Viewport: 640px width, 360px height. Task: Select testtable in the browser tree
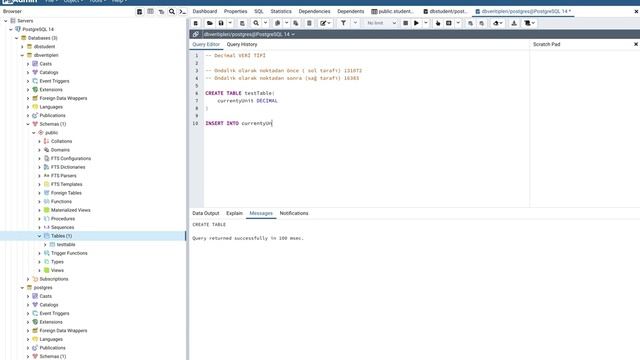coord(66,244)
